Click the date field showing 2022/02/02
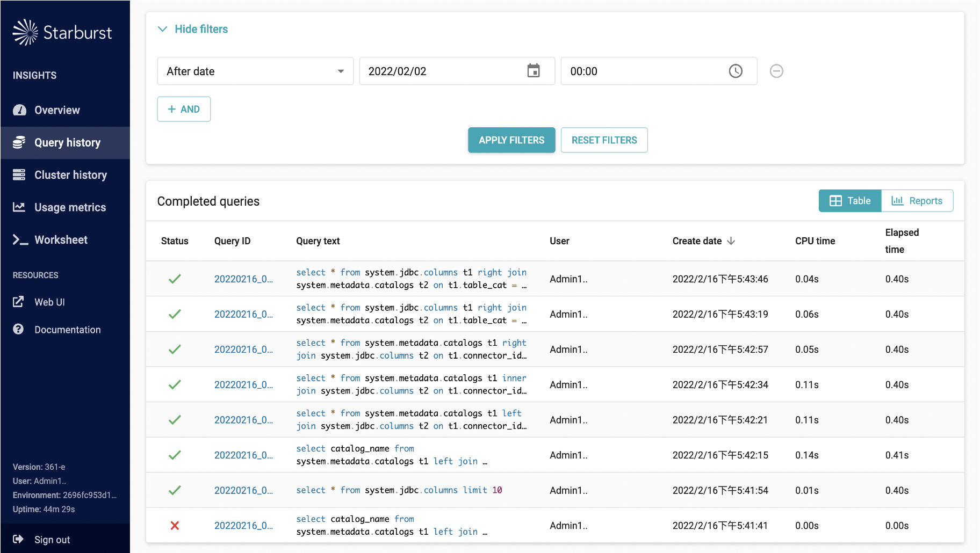Screen dimensions: 980x553 pos(457,71)
